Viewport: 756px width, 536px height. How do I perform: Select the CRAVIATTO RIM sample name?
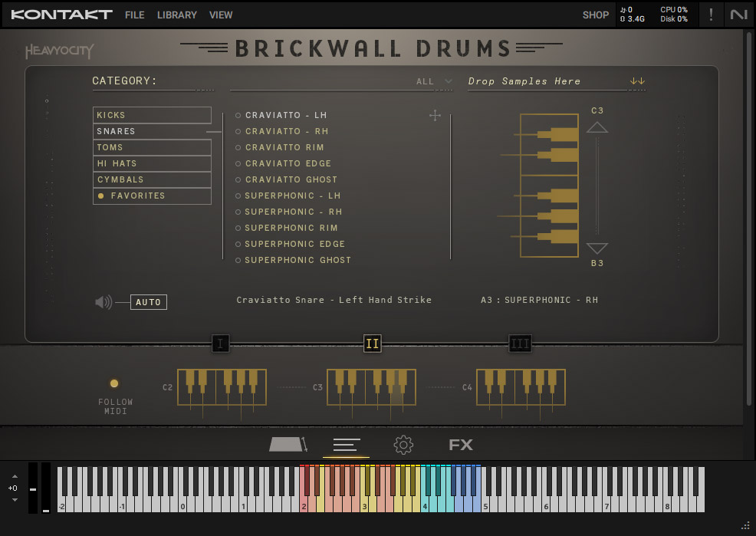click(x=284, y=147)
